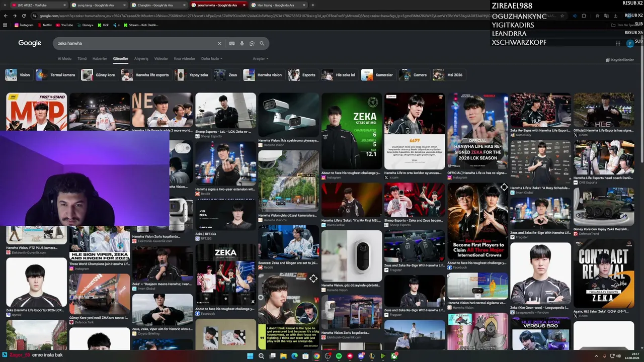Open a new browser tab

coord(313,5)
